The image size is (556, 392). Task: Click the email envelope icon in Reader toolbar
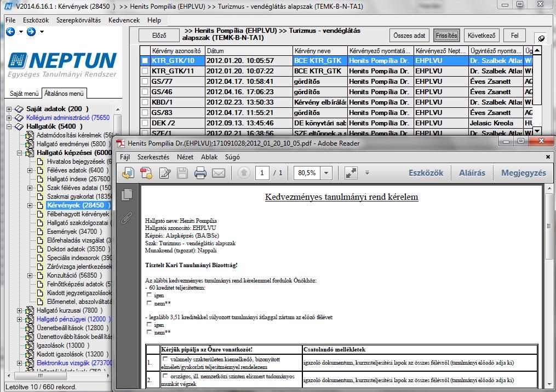(219, 173)
